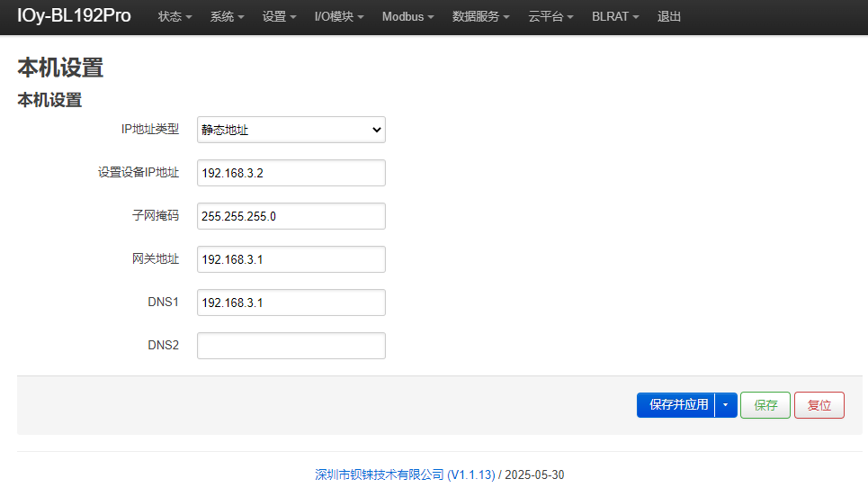Focus the 设置设备IP地址 field
The height and width of the screenshot is (488, 868).
[291, 173]
